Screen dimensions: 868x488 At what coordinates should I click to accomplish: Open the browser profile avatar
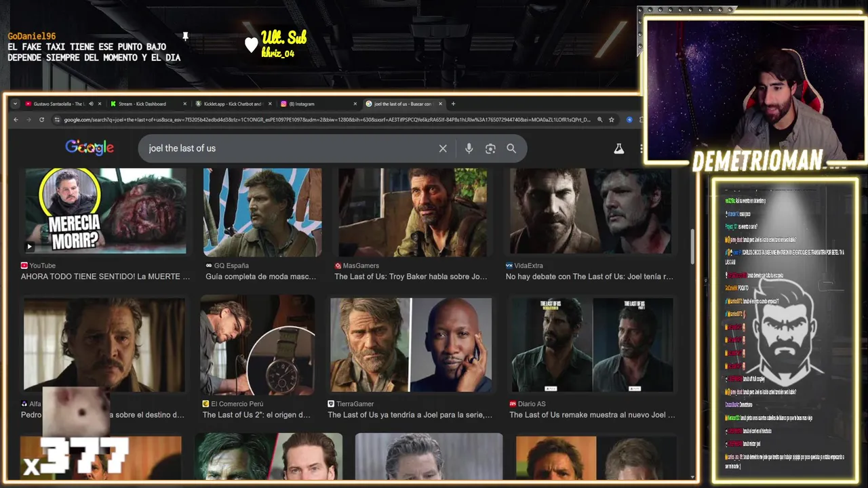(x=629, y=120)
